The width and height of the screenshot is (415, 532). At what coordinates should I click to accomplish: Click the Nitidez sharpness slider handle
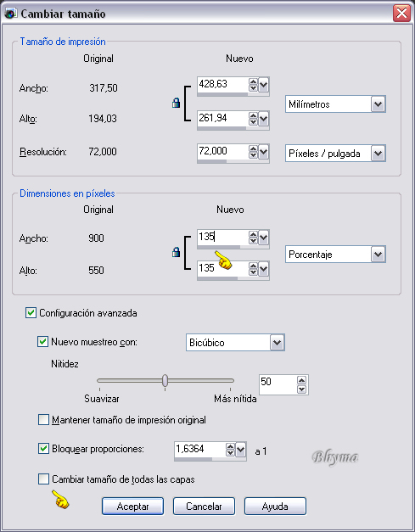(x=165, y=380)
